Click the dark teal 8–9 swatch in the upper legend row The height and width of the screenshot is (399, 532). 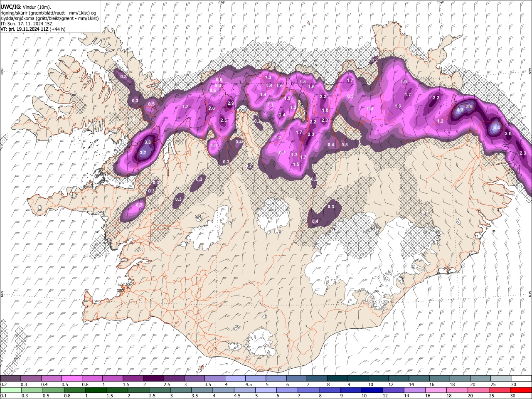(x=337, y=379)
